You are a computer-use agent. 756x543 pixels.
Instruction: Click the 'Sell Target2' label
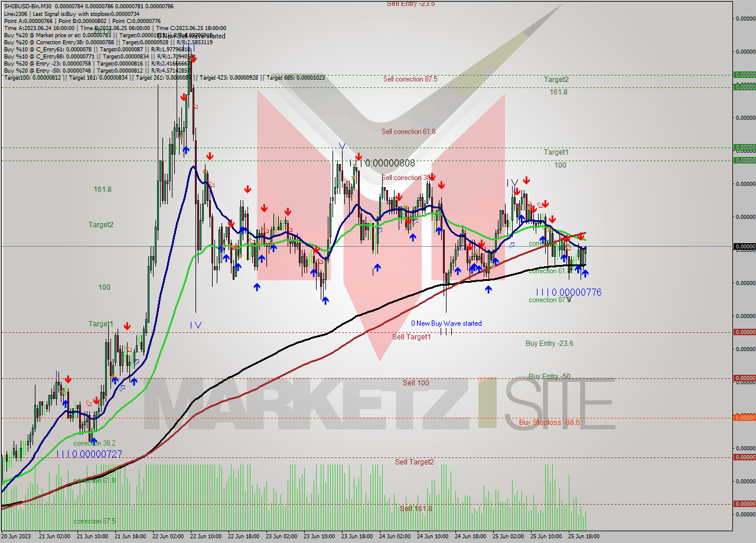pos(415,462)
